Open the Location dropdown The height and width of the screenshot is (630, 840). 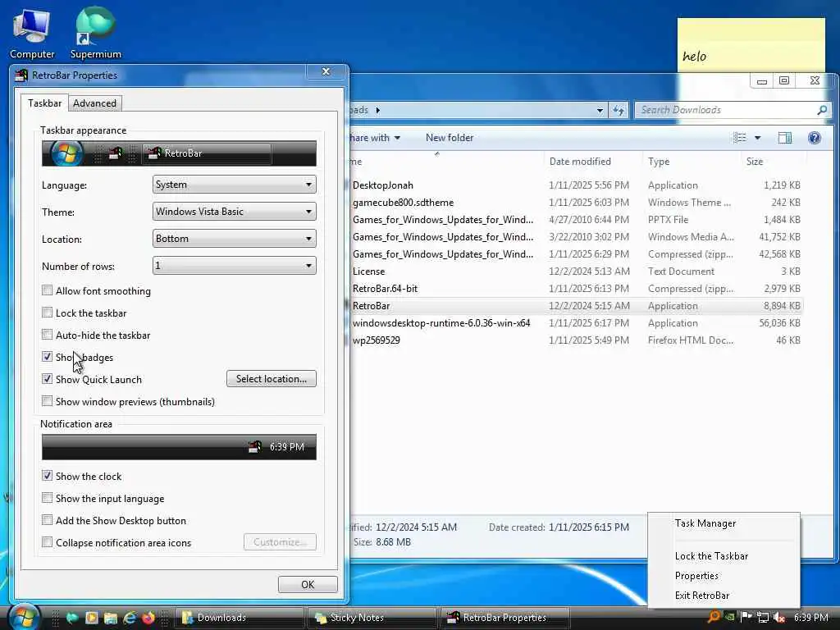point(234,239)
